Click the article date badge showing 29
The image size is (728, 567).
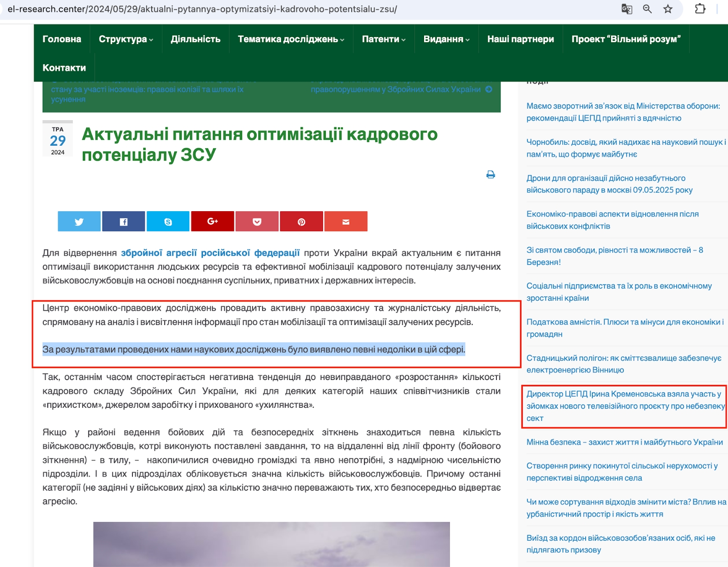pyautogui.click(x=58, y=139)
